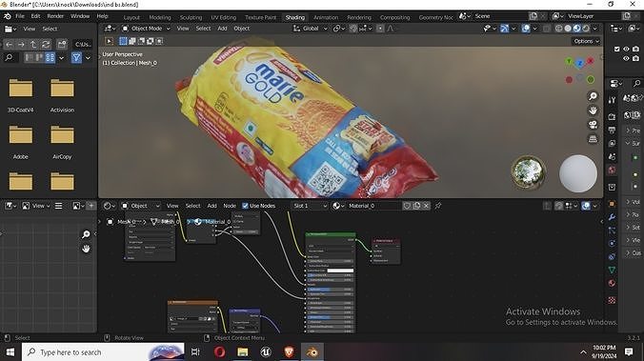Open the Object Data green triangle tab
This screenshot has width=644, height=361.
(612, 271)
